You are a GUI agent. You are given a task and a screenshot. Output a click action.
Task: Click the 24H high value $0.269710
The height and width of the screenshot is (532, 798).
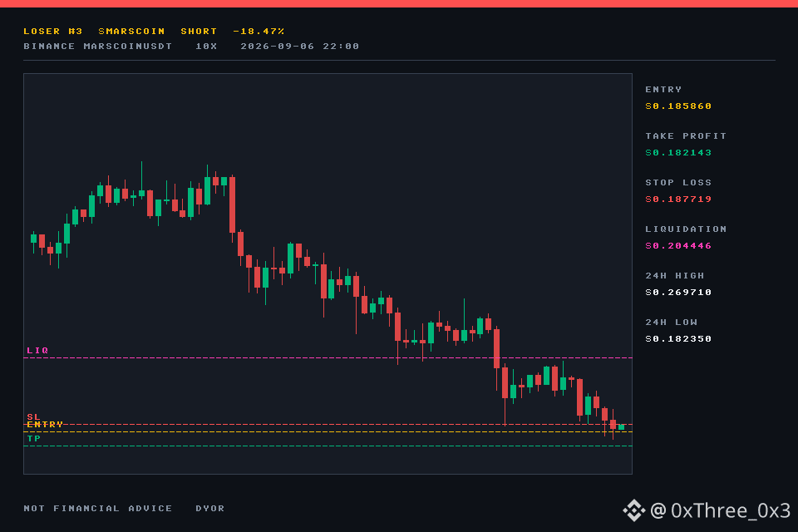tap(678, 293)
